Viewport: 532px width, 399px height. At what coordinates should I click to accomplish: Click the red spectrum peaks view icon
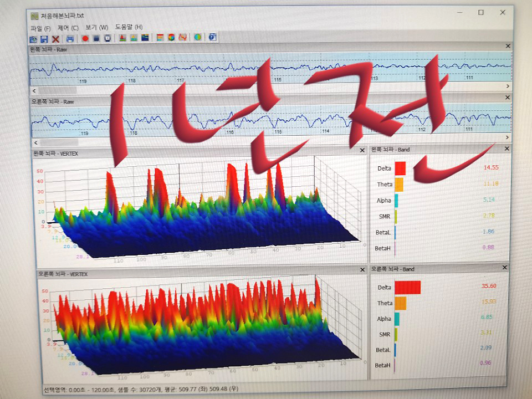123,38
